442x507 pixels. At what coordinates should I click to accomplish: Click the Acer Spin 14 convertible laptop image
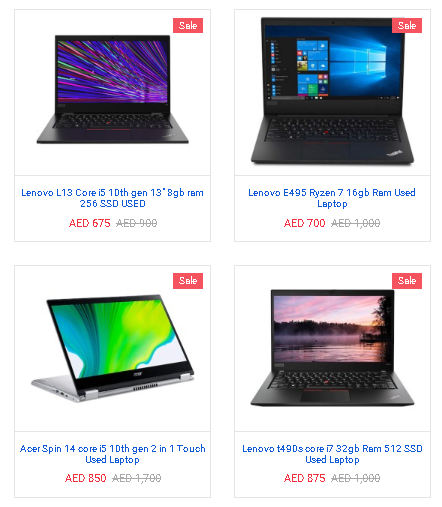[112, 348]
